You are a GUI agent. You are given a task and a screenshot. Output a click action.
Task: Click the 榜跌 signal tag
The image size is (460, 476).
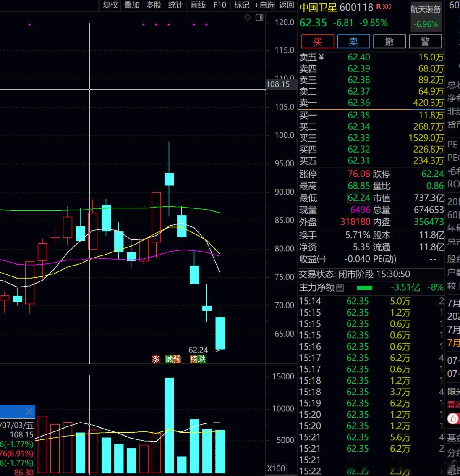coord(198,360)
